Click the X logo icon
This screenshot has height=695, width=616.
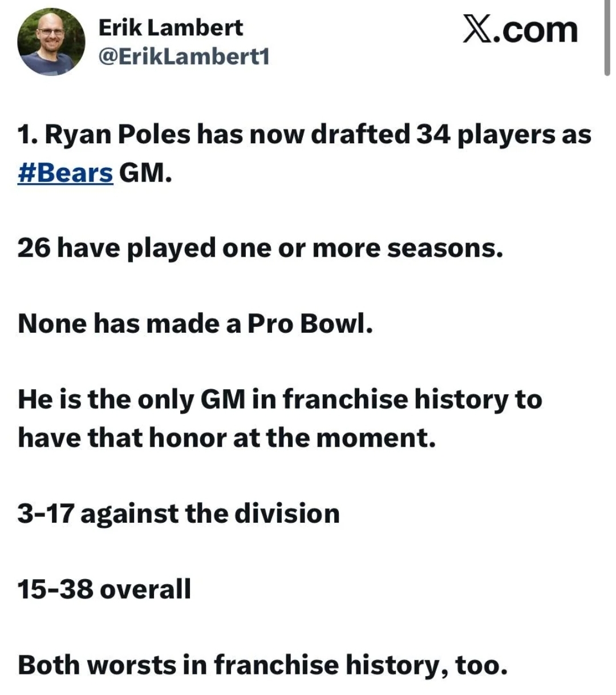click(x=476, y=30)
